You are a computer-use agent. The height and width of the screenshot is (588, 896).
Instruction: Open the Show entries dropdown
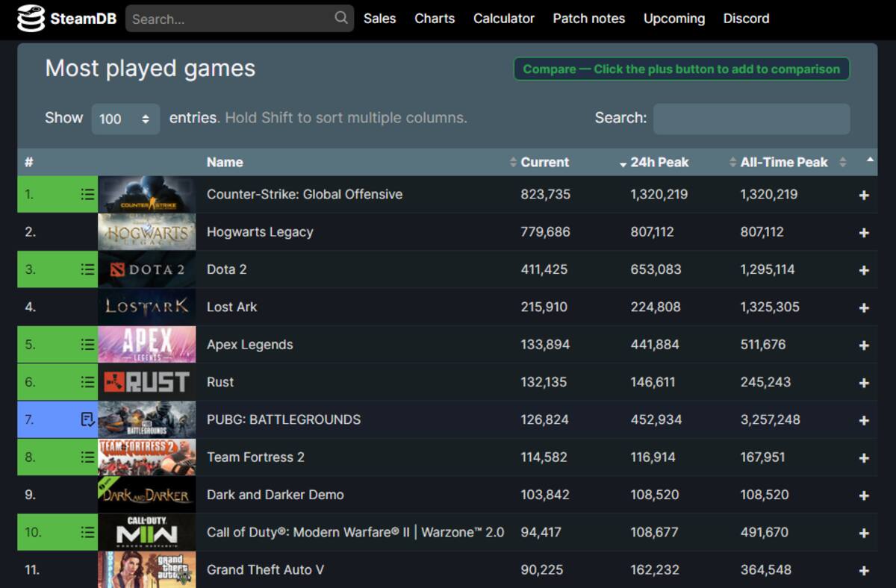(x=125, y=119)
